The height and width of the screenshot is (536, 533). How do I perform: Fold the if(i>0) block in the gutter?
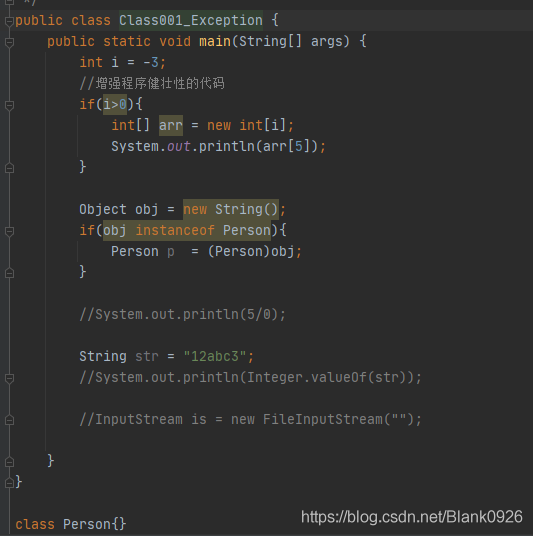pyautogui.click(x=9, y=105)
